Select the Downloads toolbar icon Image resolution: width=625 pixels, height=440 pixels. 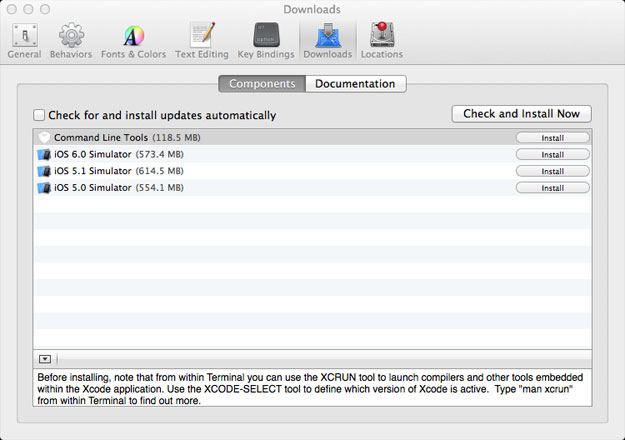coord(328,41)
